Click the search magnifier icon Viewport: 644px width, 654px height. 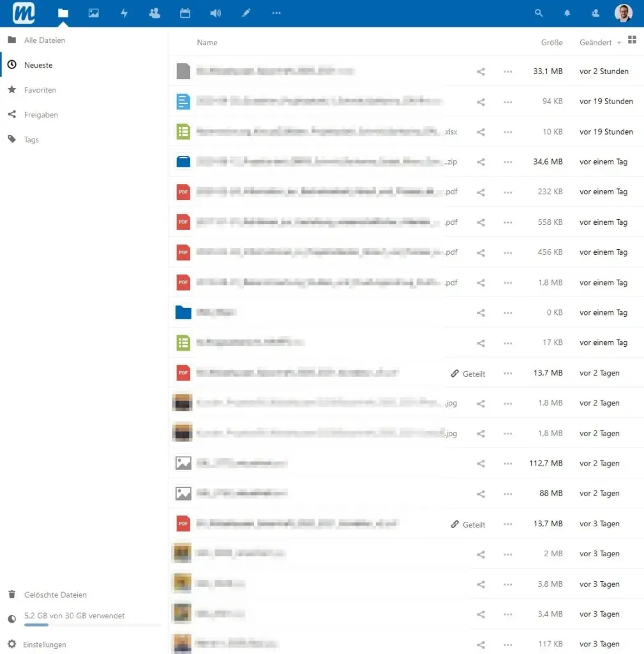[539, 13]
